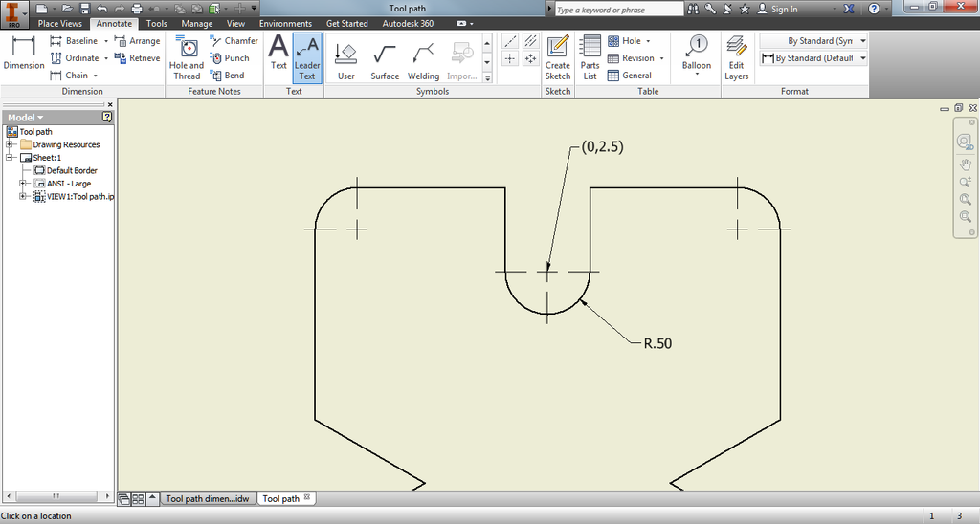The height and width of the screenshot is (524, 980).
Task: Open the Chain dropdown arrow
Action: pos(95,76)
